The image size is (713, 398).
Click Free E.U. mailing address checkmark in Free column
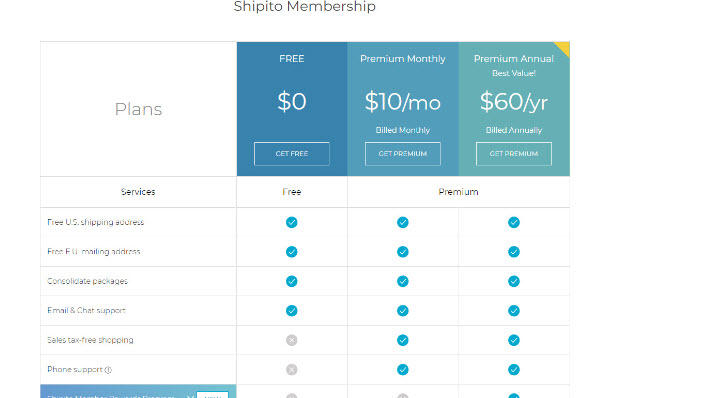[291, 252]
